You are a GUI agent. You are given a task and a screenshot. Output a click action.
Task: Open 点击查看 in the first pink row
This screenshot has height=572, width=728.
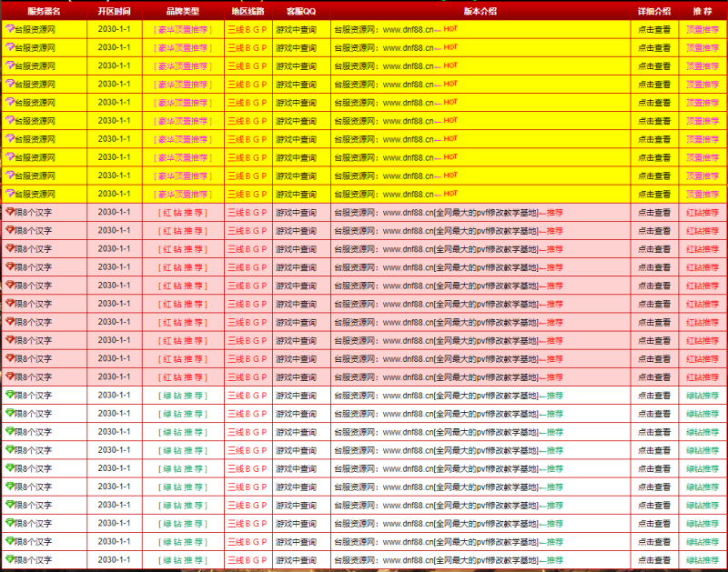(x=654, y=212)
